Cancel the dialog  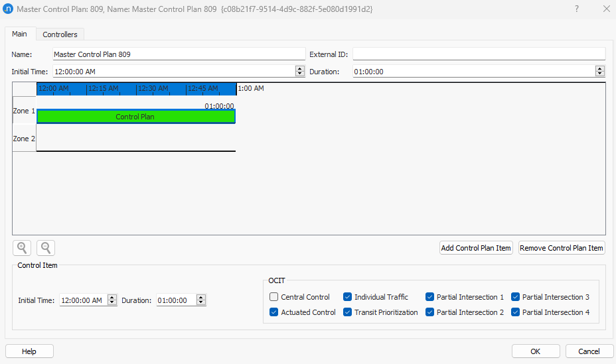(x=589, y=351)
